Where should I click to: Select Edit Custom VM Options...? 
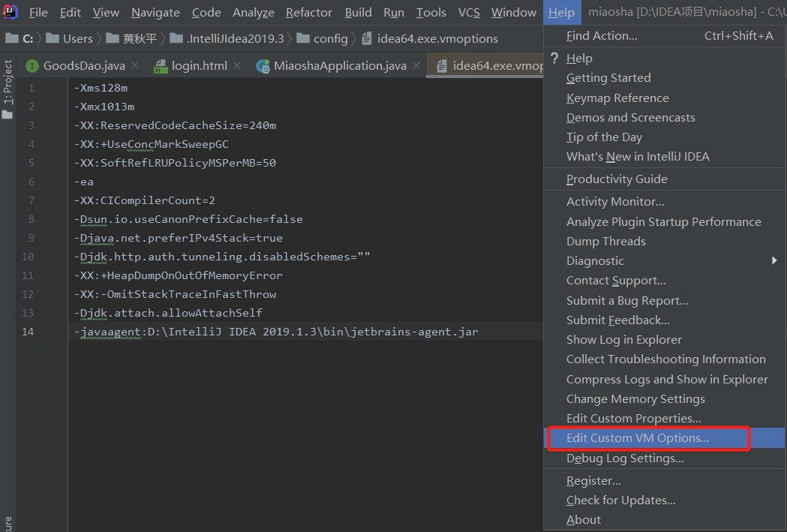pyautogui.click(x=665, y=437)
